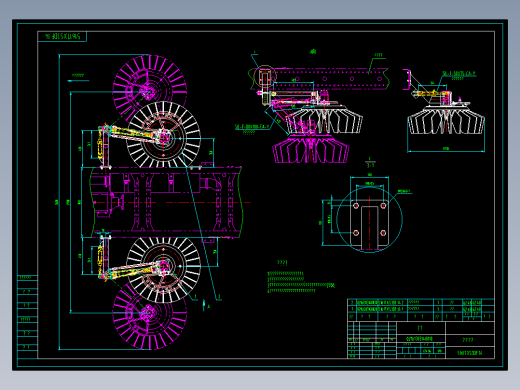Click the direction arrow label at top-left of plan view
This screenshot has height=390, width=520.
tap(78, 78)
